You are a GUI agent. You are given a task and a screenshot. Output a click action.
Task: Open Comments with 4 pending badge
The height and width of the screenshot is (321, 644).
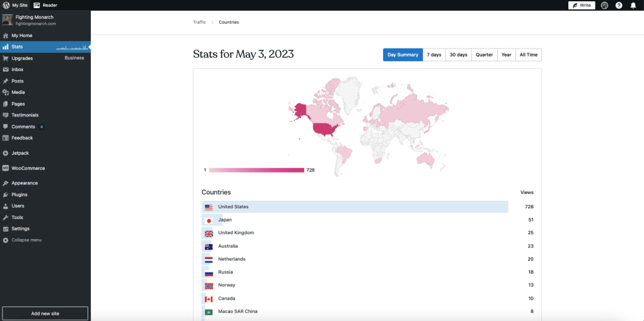23,127
